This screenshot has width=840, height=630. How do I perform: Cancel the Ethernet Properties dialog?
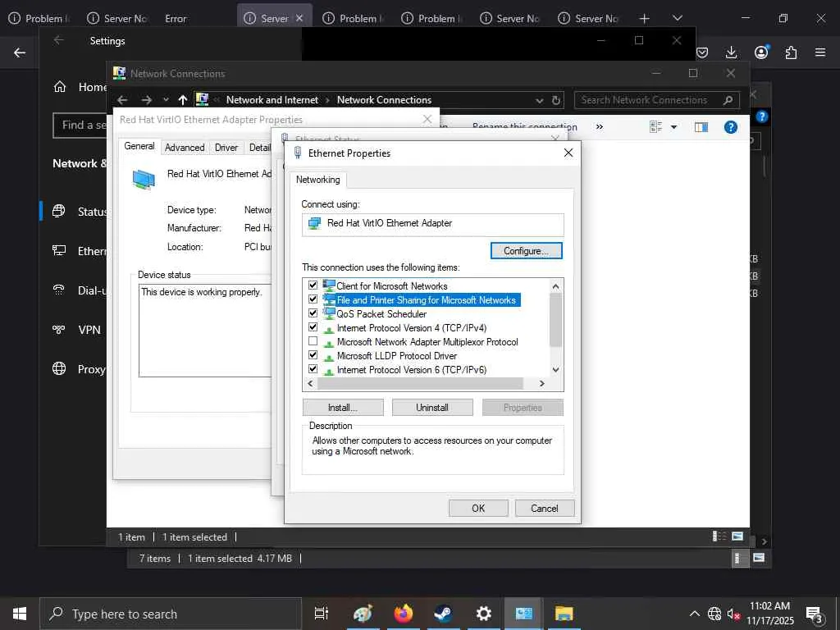click(545, 509)
